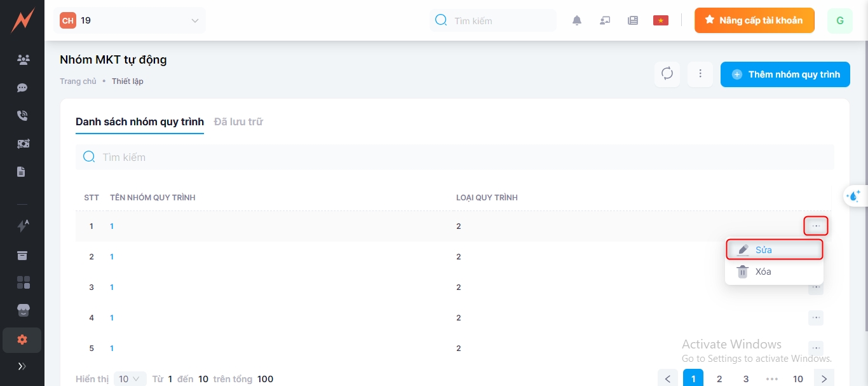Click the Thêm nhóm quy trình button
This screenshot has height=386, width=868.
785,74
